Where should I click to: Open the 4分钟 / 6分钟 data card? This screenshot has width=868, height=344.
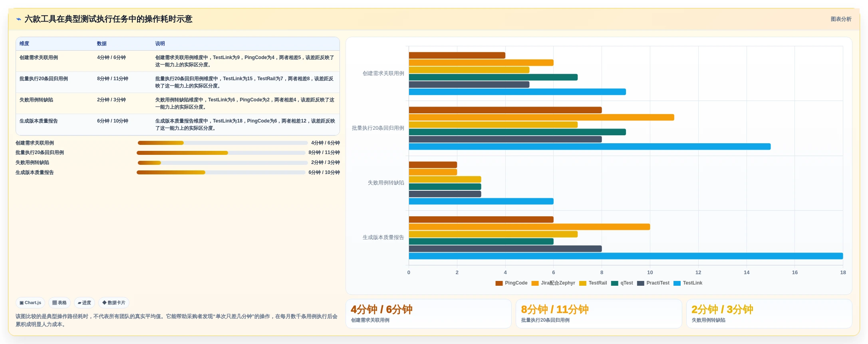tap(429, 314)
